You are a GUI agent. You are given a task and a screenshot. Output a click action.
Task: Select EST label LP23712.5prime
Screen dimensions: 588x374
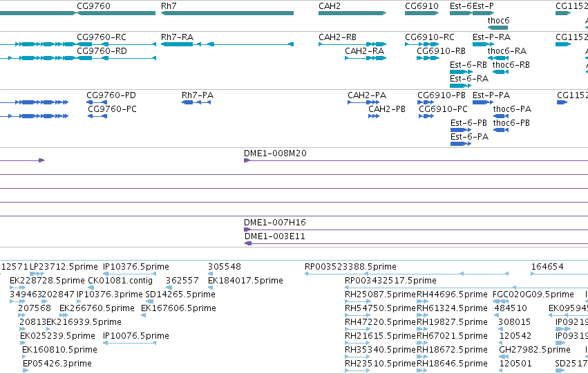[x=64, y=267]
